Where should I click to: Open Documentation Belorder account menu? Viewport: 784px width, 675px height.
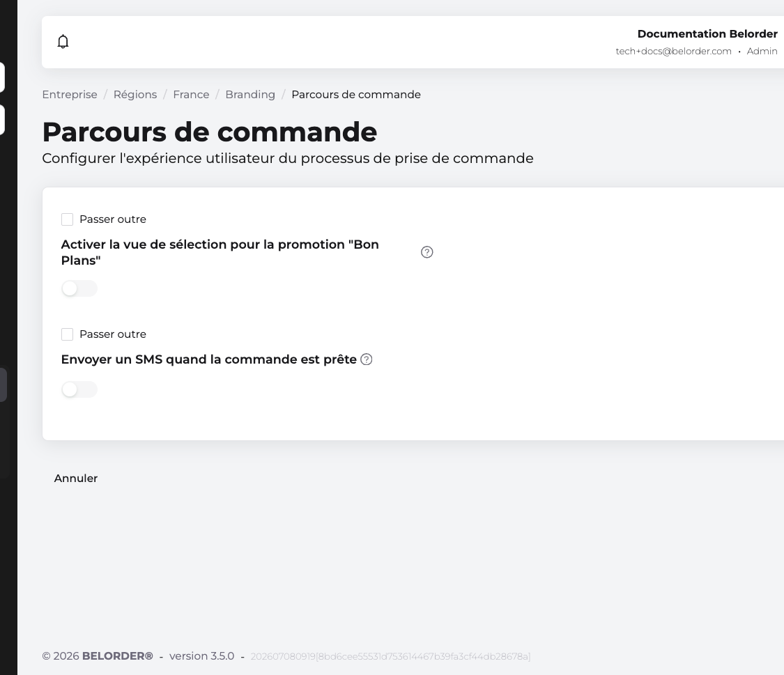coord(707,34)
